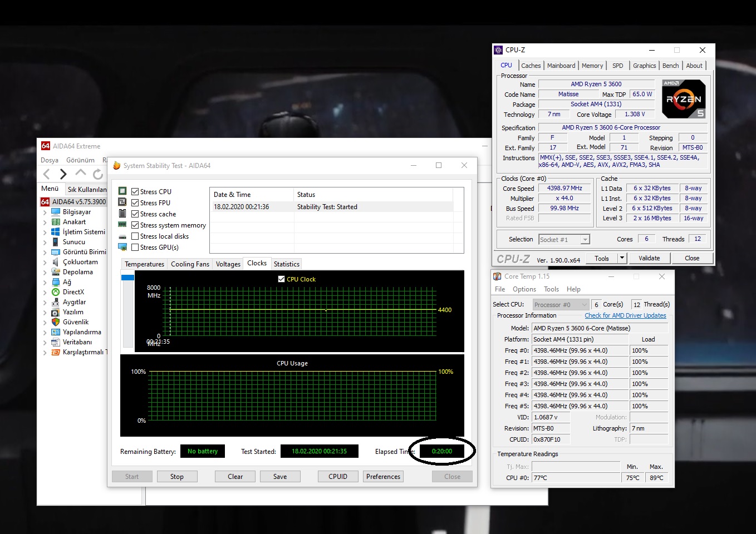Viewport: 756px width, 534px height.
Task: Click the AIDA64 up arrow toolbar icon
Action: point(81,173)
